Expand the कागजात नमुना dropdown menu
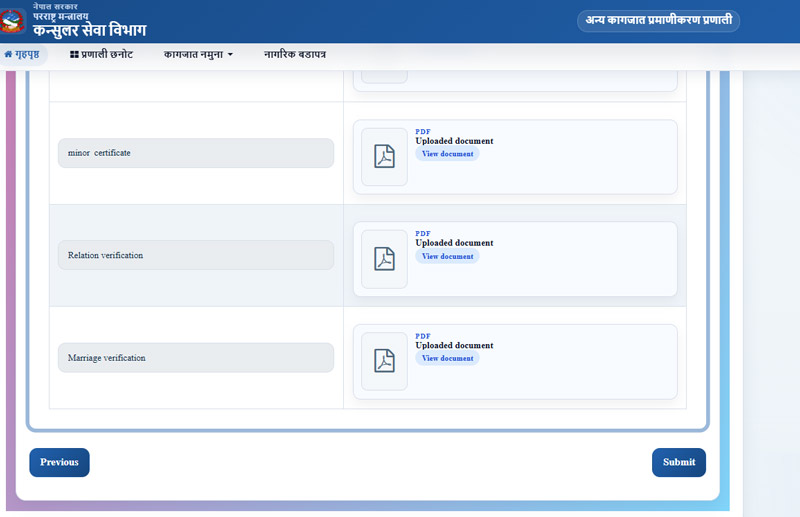The width and height of the screenshot is (800, 517). click(x=198, y=54)
